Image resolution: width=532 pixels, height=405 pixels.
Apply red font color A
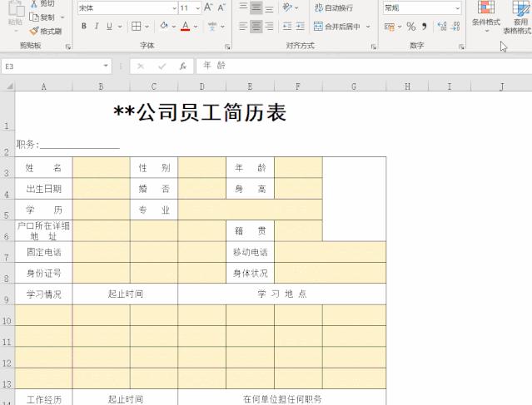coord(186,26)
